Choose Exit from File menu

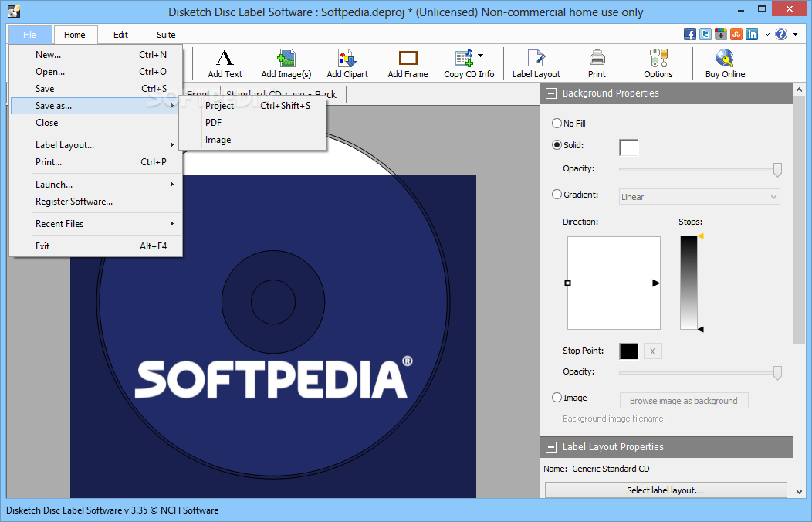tap(96, 246)
